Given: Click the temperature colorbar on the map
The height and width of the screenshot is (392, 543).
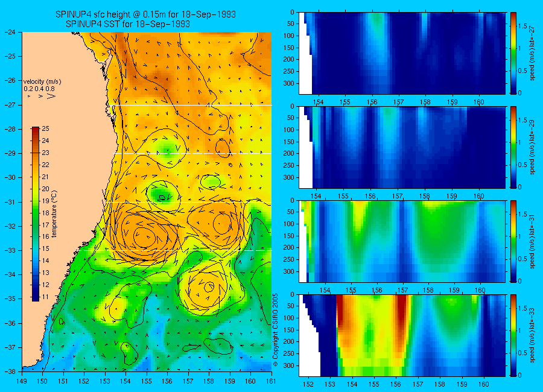Looking at the screenshot, I should pyautogui.click(x=36, y=213).
